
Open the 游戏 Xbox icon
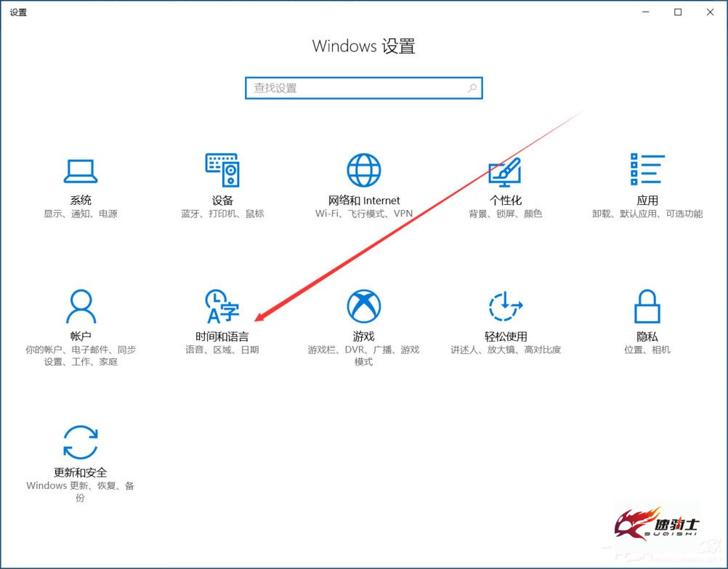coord(364,306)
